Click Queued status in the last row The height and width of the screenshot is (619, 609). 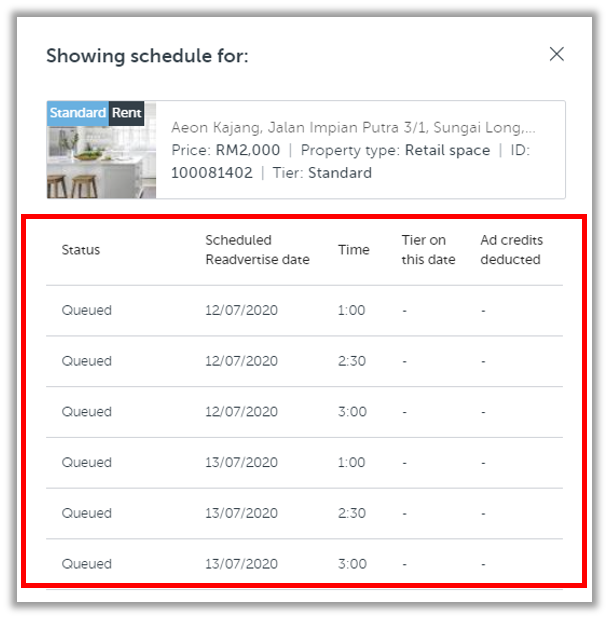87,564
